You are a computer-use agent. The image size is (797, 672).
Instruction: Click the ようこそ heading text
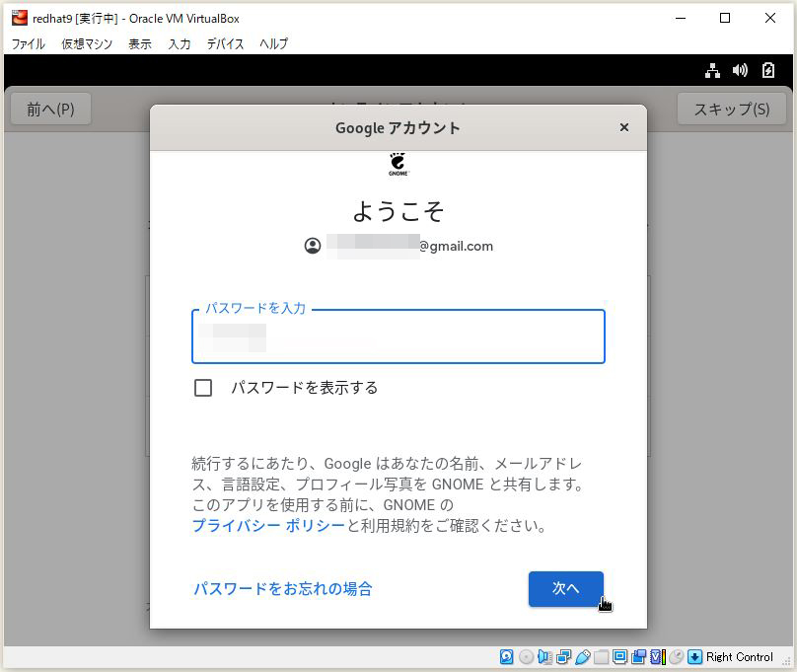click(398, 211)
